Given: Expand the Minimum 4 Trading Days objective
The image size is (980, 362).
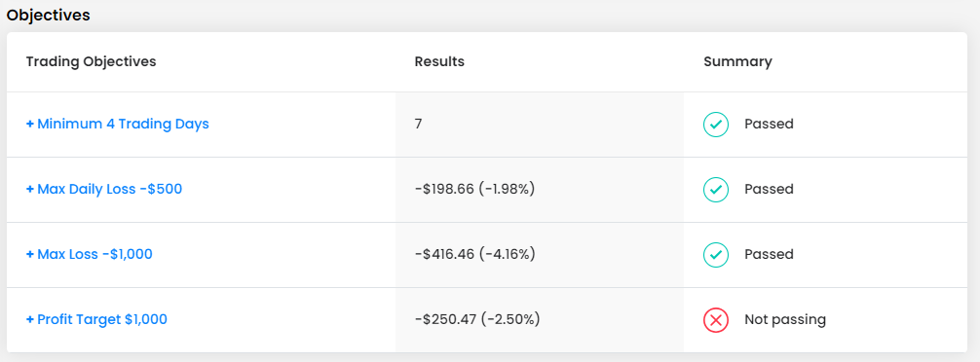Looking at the screenshot, I should click(x=118, y=125).
